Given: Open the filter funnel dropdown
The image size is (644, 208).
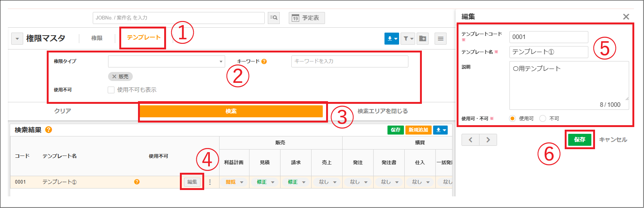Looking at the screenshot, I should (408, 38).
